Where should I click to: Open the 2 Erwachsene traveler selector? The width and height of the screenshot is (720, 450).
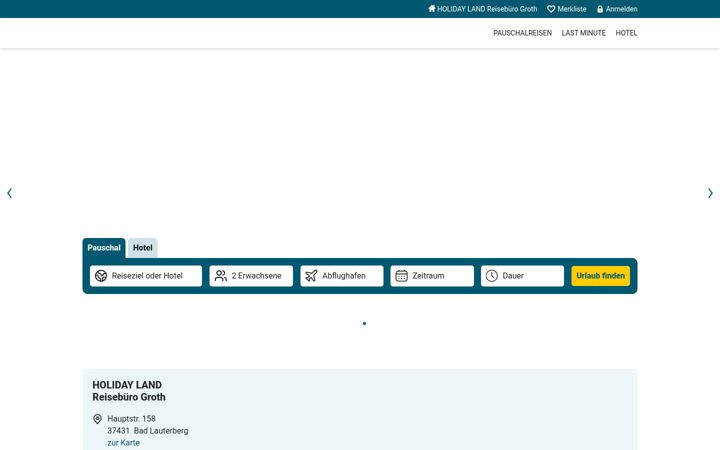point(251,276)
